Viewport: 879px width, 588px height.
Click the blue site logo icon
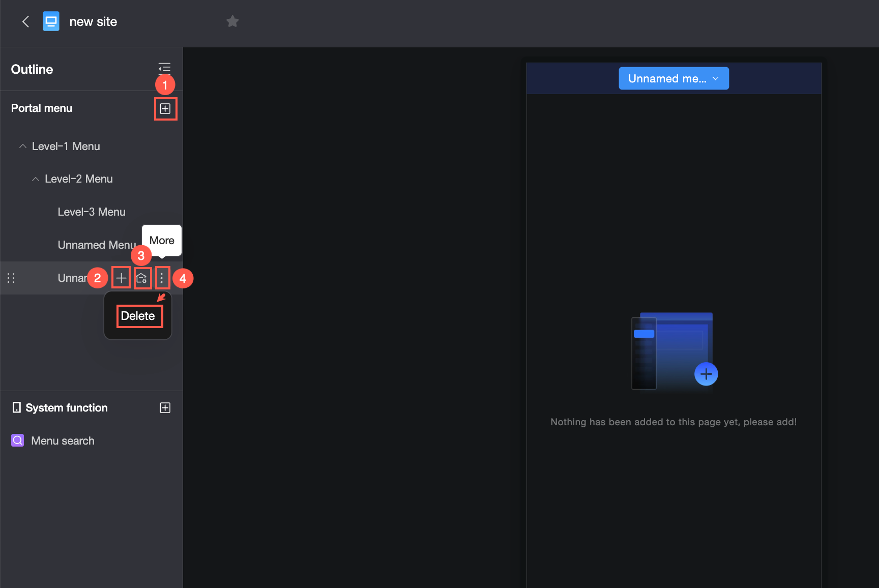point(51,21)
